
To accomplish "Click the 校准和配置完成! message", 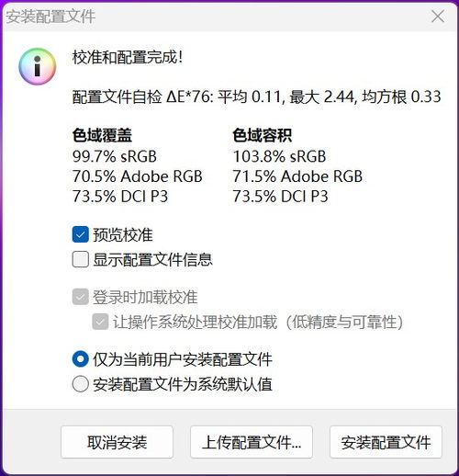I will pos(128,57).
